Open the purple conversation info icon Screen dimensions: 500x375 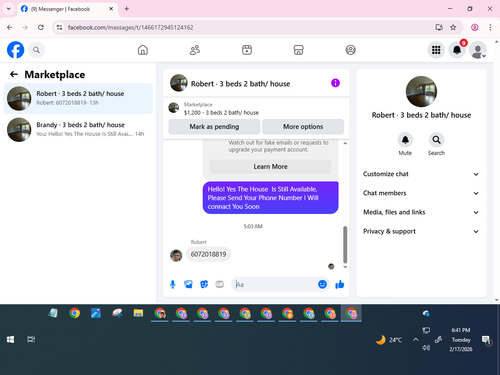tap(335, 83)
